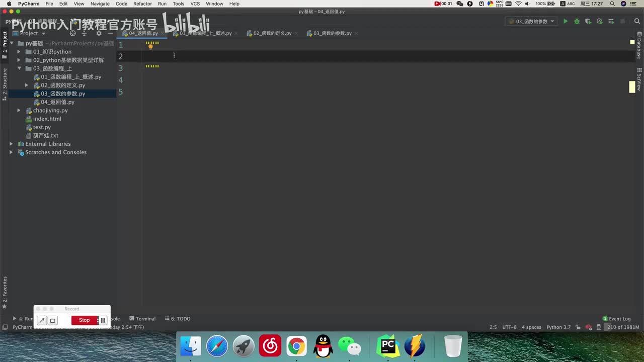Click the locate/scroll-from-source target icon in Project panel
Viewport: 644px width, 362px height.
tap(72, 33)
